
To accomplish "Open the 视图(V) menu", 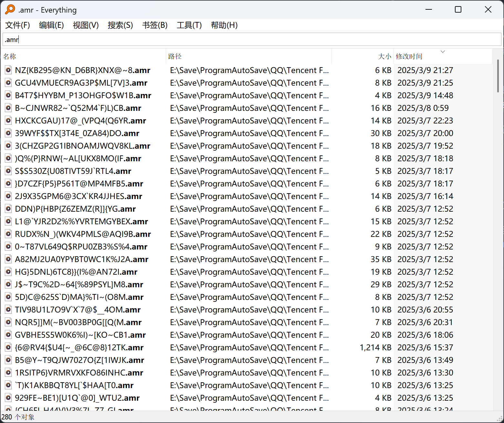I will click(86, 25).
